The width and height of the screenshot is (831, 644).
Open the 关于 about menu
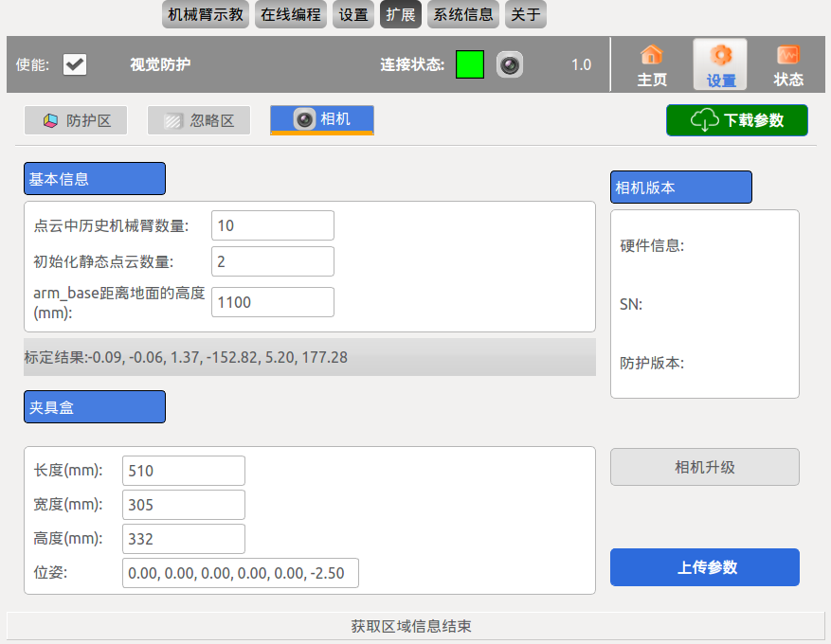click(x=526, y=14)
